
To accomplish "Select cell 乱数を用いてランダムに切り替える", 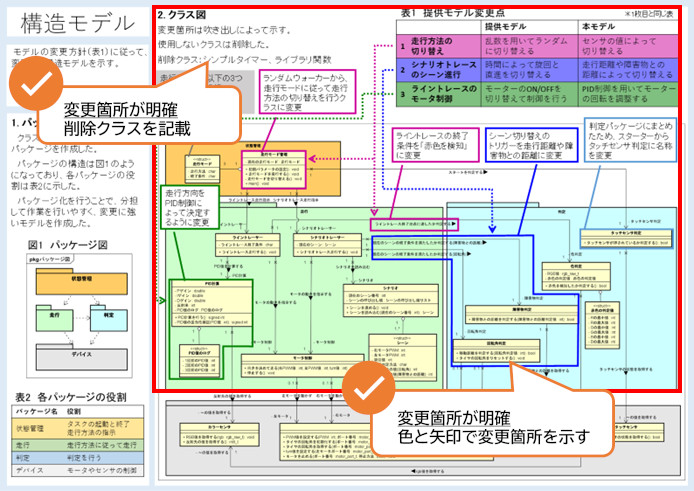I will [529, 46].
